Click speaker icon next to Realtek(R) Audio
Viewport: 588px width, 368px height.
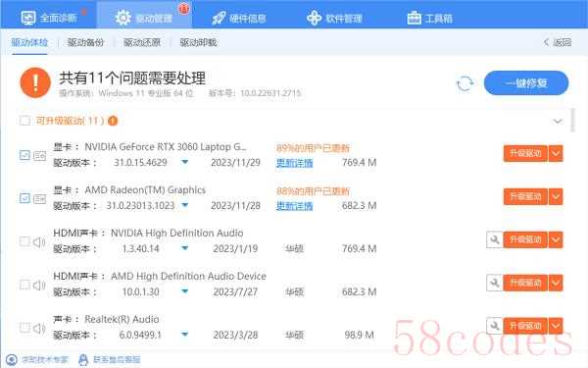point(39,328)
